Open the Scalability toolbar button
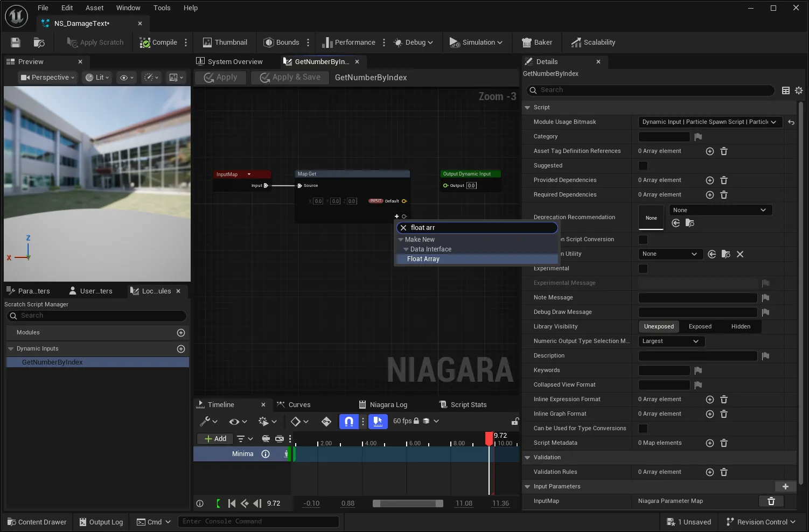 pos(593,43)
